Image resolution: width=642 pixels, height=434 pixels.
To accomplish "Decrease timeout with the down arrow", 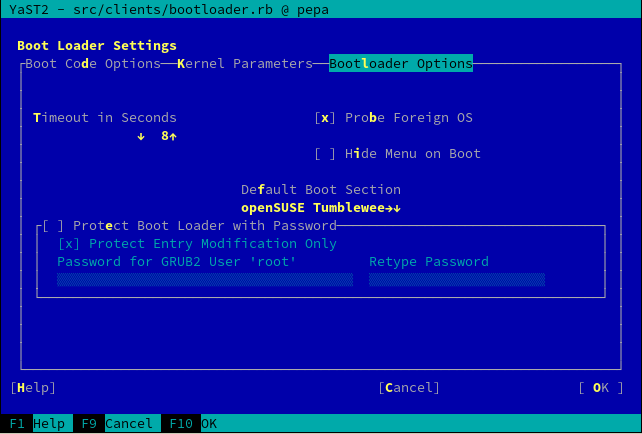I will coord(141,136).
